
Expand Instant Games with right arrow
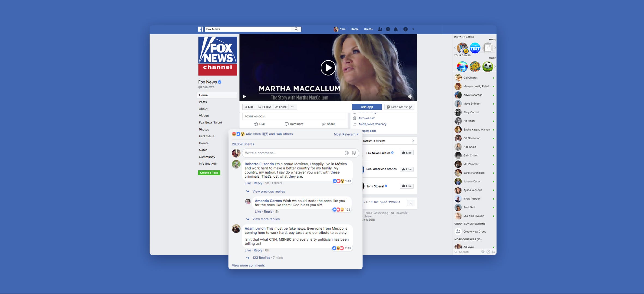pos(495,48)
